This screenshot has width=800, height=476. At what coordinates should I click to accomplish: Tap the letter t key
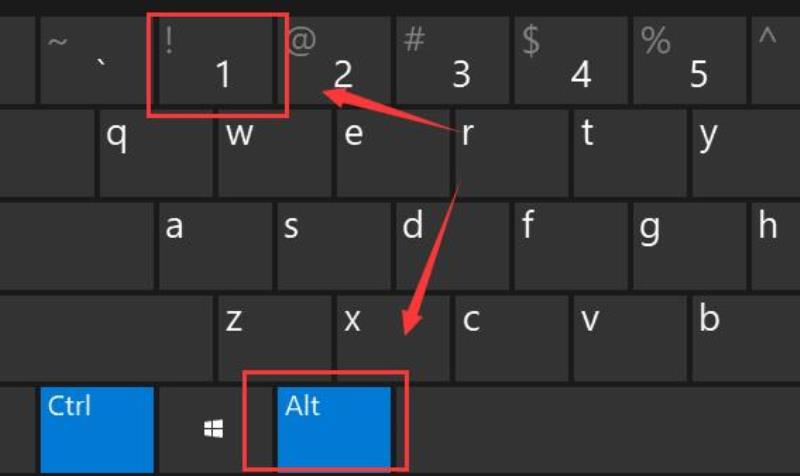pos(630,153)
